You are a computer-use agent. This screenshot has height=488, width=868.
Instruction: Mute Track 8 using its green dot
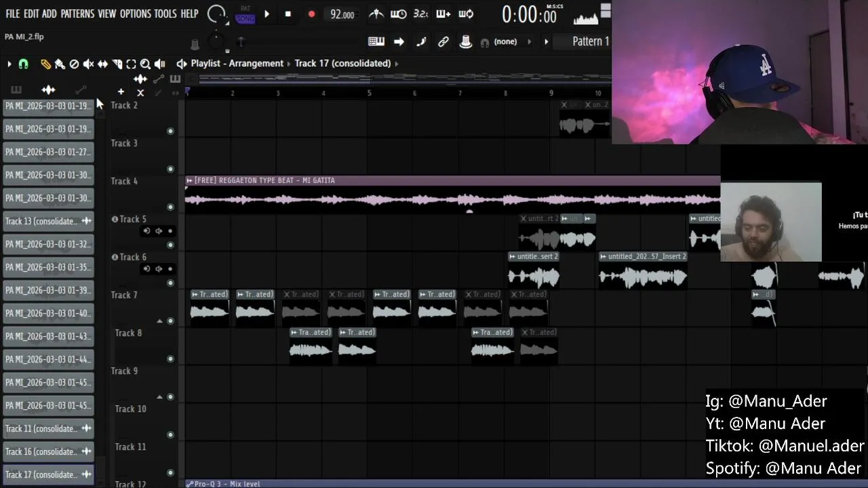pos(170,359)
